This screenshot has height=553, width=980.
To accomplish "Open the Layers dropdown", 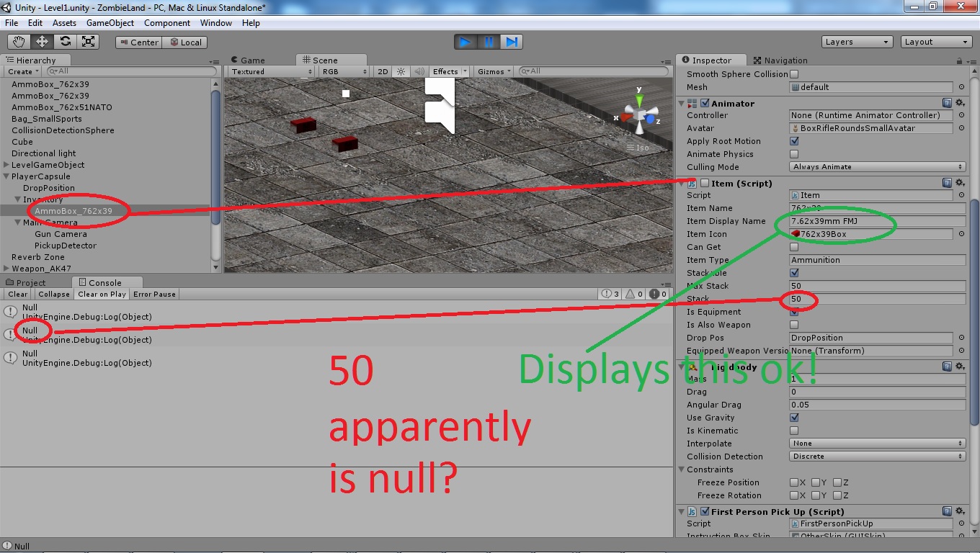I will tap(857, 42).
